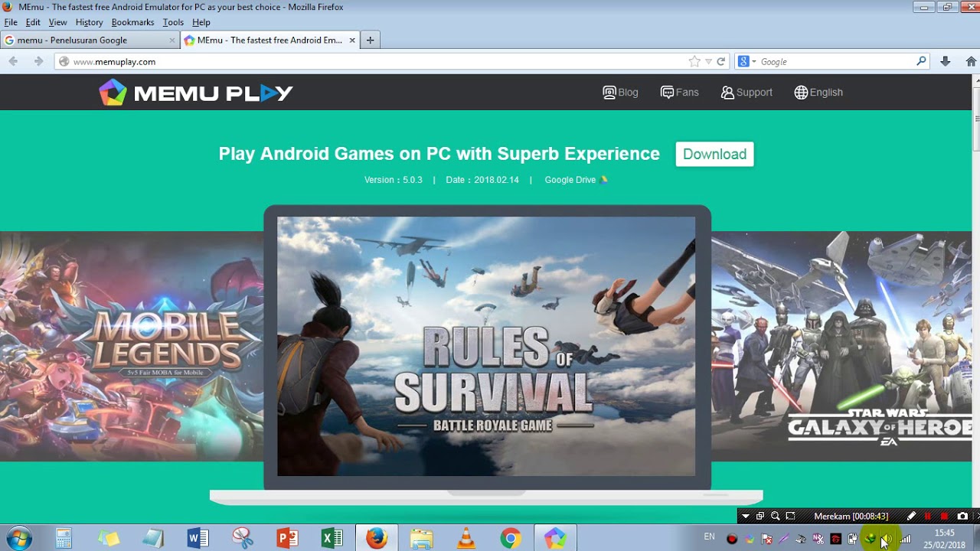Viewport: 980px width, 551px height.
Task: Open the File menu
Action: 11,22
